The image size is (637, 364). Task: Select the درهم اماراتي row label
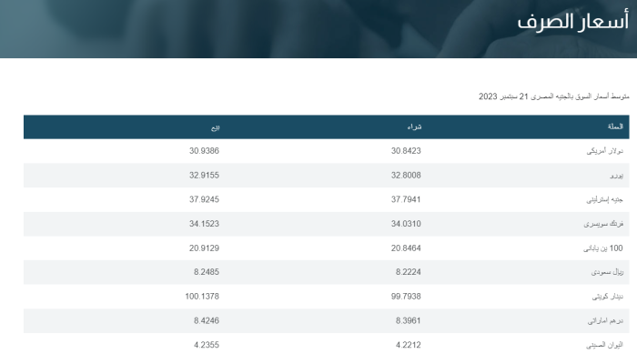click(605, 321)
